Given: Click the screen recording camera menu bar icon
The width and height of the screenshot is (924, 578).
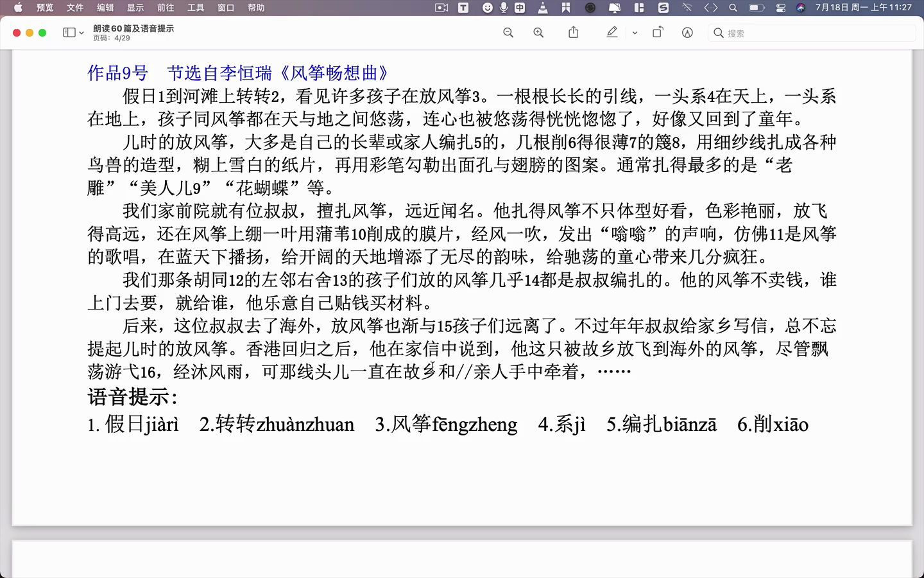Looking at the screenshot, I should 441,8.
